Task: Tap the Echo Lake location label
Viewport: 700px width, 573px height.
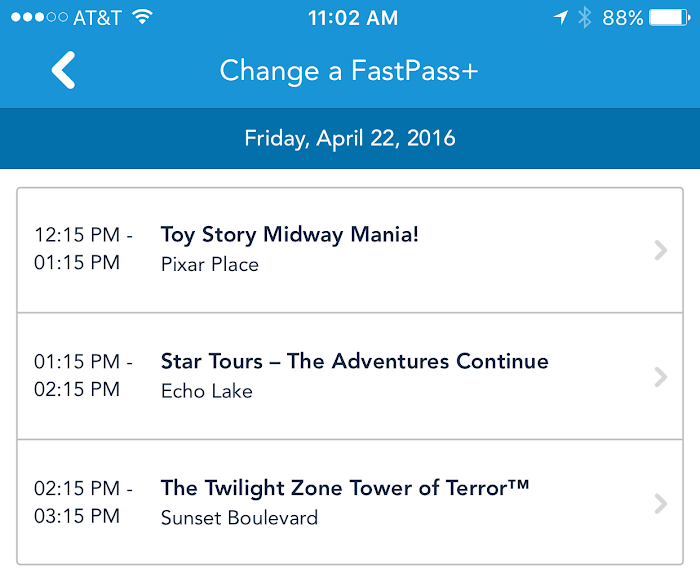Action: (207, 391)
